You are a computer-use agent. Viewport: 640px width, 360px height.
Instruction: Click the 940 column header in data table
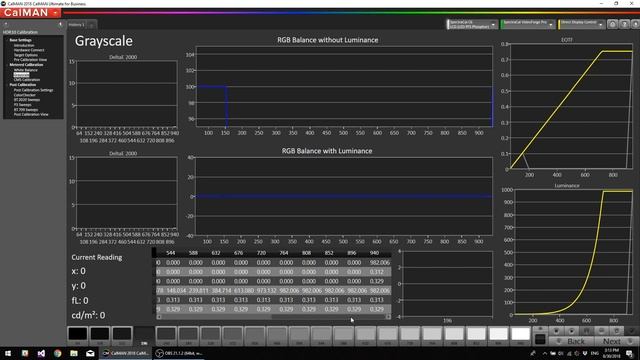click(374, 253)
